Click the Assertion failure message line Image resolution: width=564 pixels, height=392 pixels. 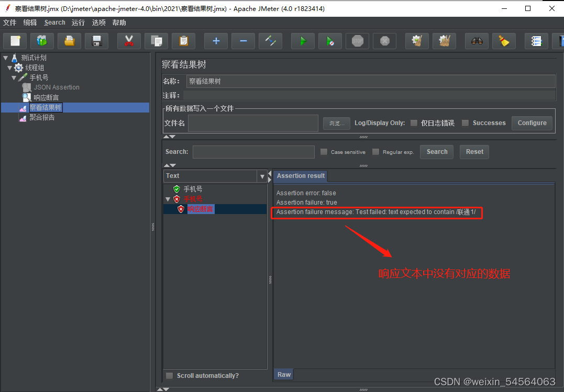(376, 212)
